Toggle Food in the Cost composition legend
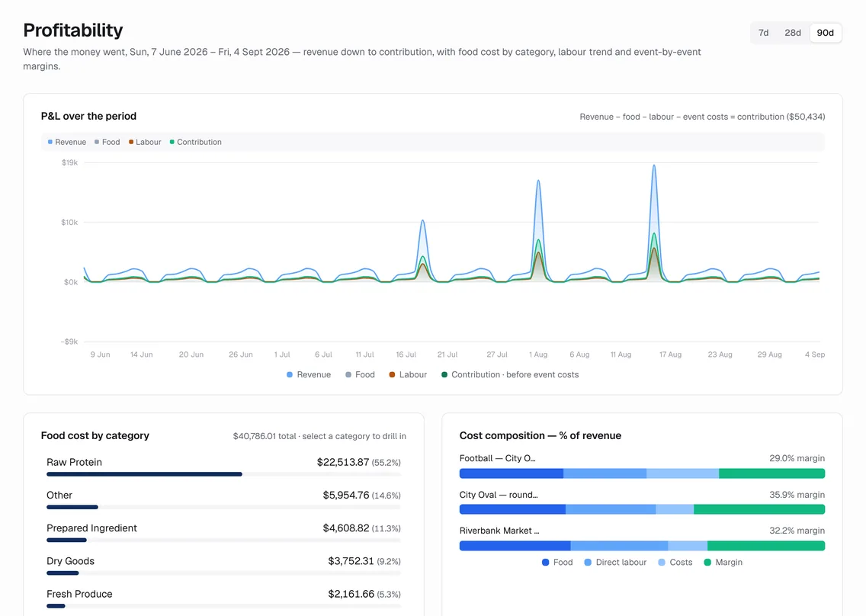 point(557,563)
